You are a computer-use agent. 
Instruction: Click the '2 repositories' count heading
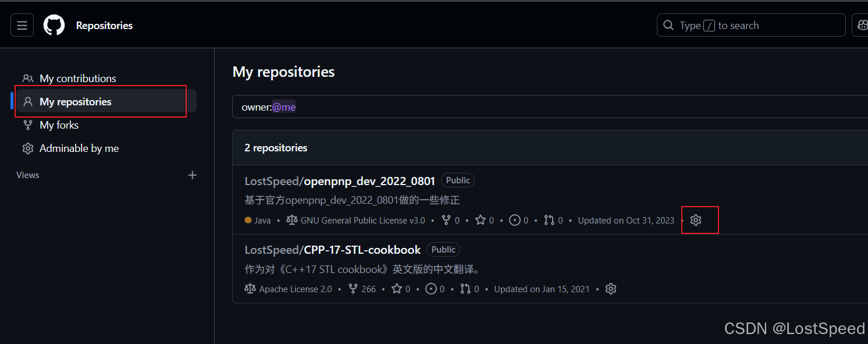tap(276, 148)
